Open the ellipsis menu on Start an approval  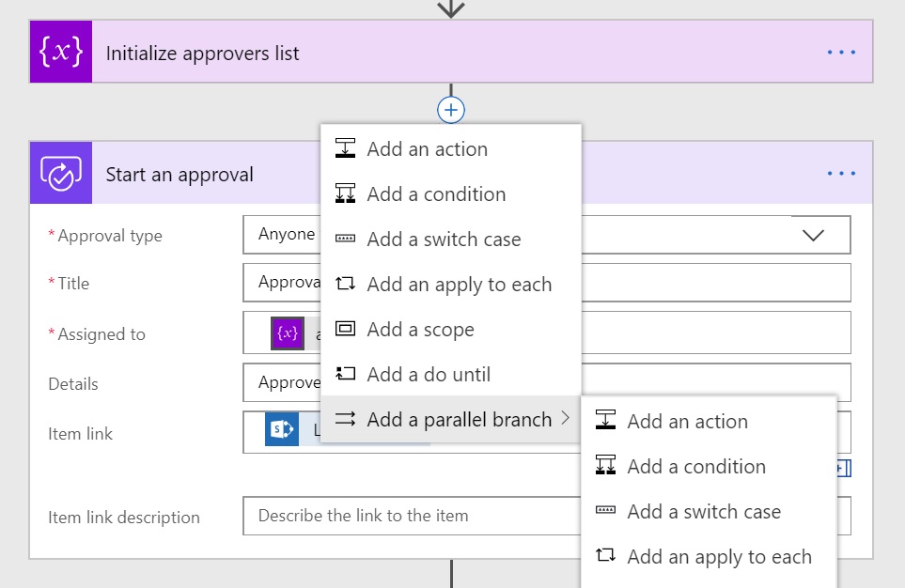coord(841,173)
